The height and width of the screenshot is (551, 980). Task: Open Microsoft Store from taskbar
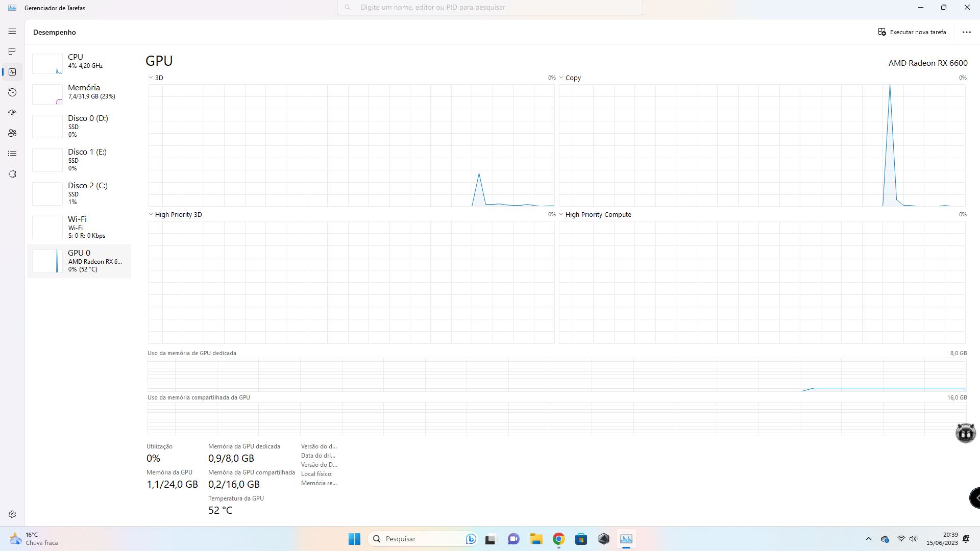pos(581,539)
